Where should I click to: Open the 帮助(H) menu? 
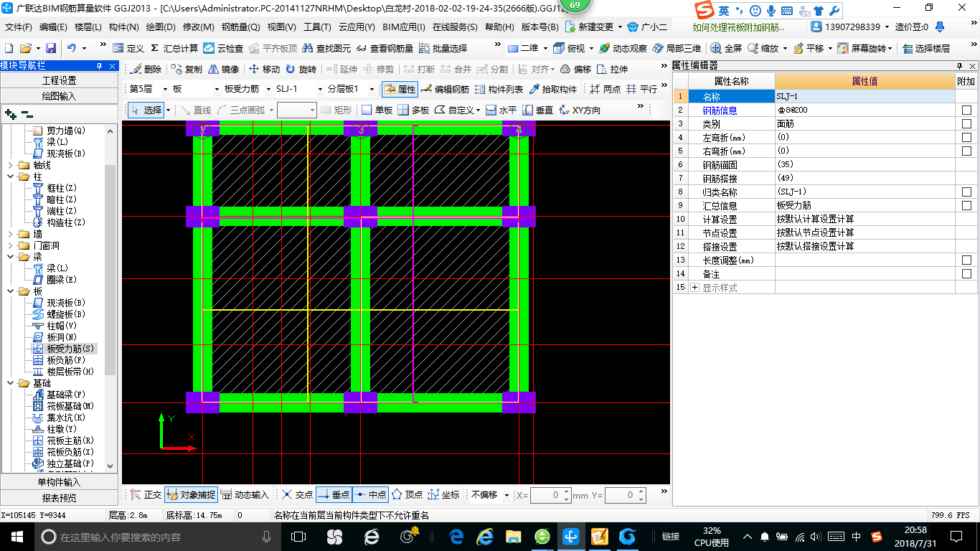click(x=499, y=27)
